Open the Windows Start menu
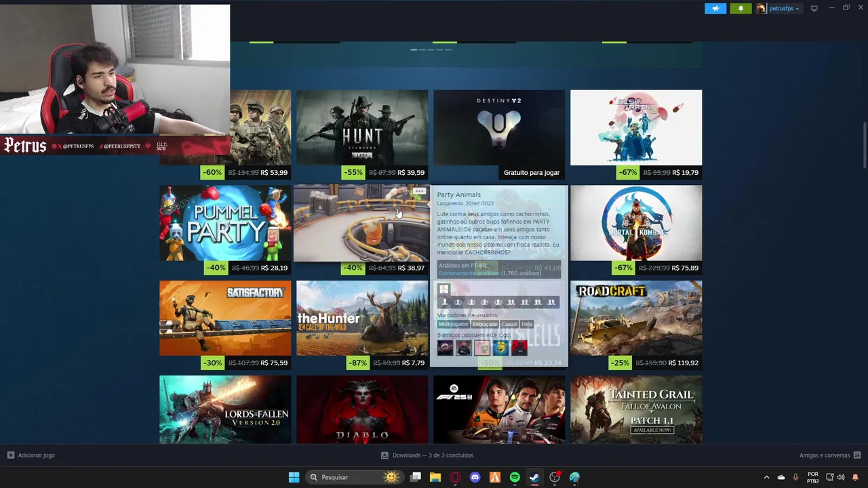Screen dimensions: 868x488 294,477
